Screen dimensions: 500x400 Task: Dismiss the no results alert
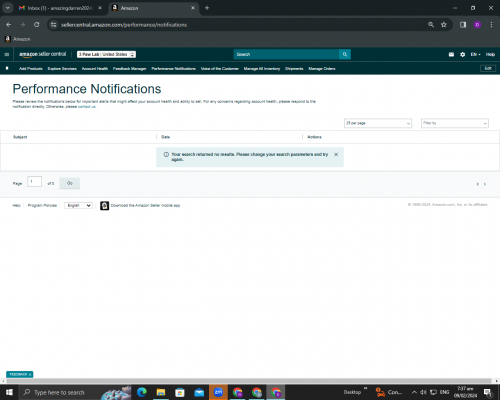[336, 154]
